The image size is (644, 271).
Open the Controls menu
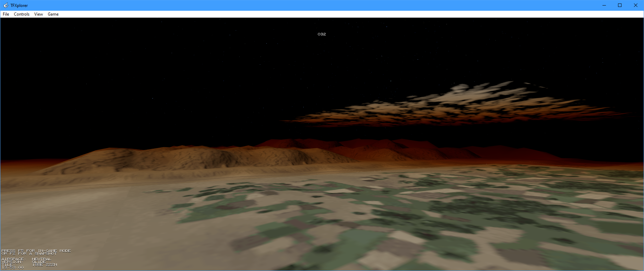coord(21,14)
